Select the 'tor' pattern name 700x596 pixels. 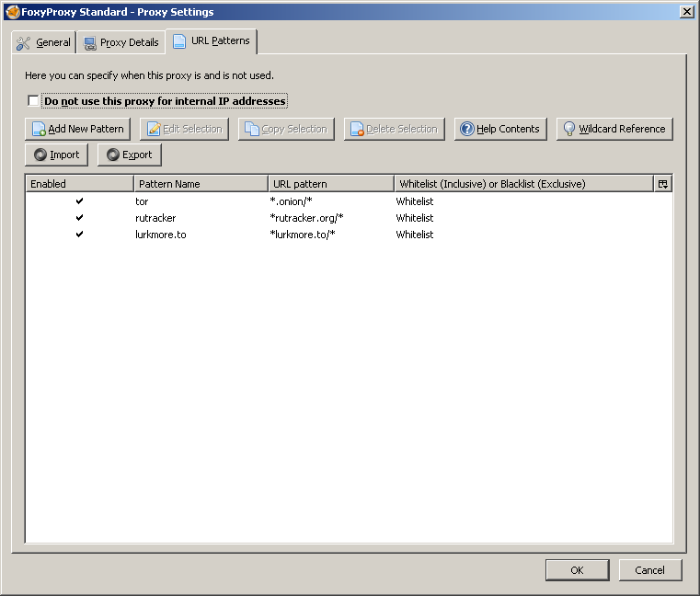point(142,201)
